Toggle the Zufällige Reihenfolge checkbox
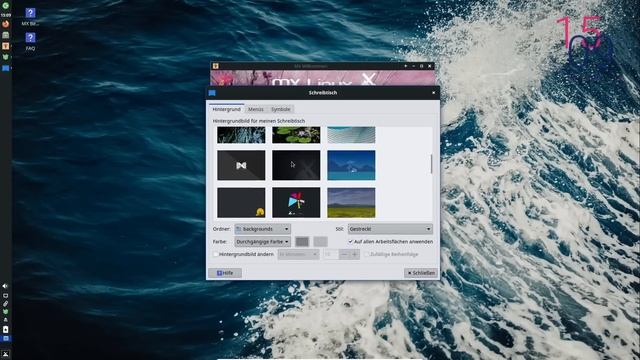 click(x=366, y=254)
